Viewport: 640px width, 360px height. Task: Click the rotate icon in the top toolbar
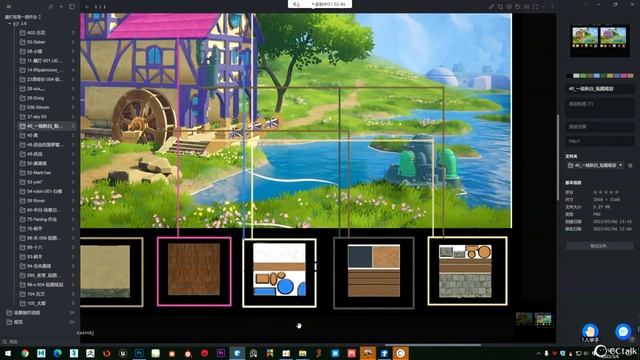click(x=518, y=7)
